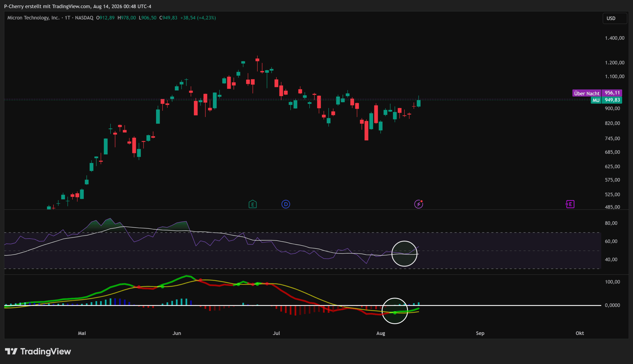633x364 pixels.
Task: Click the Über Nacht price label
Action: [587, 93]
